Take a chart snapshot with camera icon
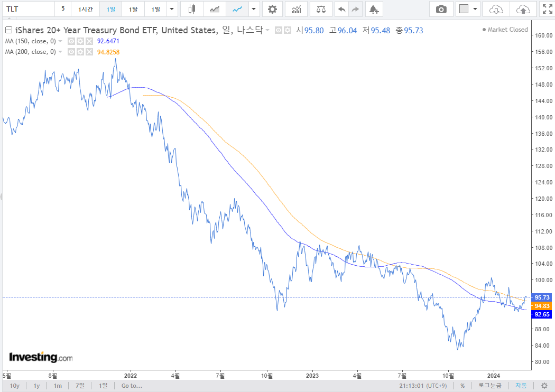This screenshot has height=392, width=555. pos(441,9)
